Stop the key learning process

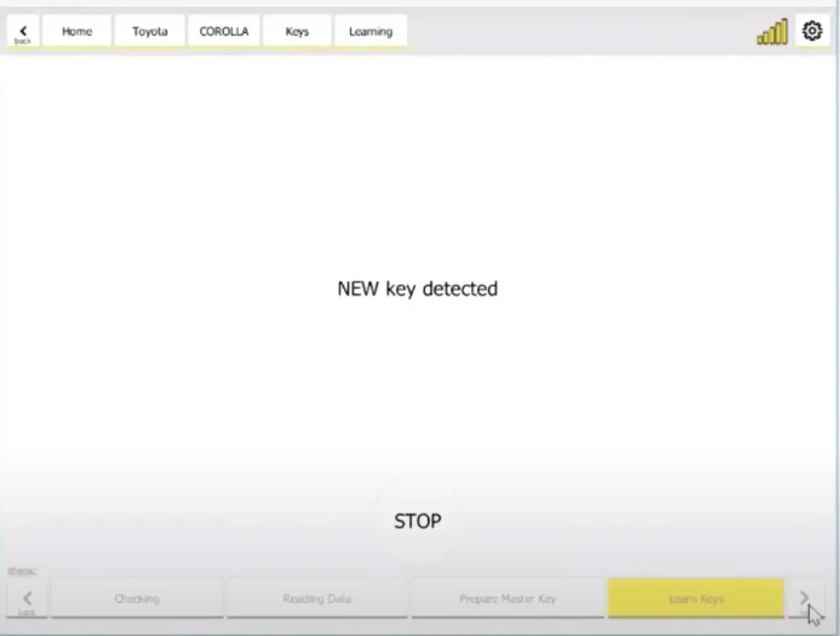418,521
